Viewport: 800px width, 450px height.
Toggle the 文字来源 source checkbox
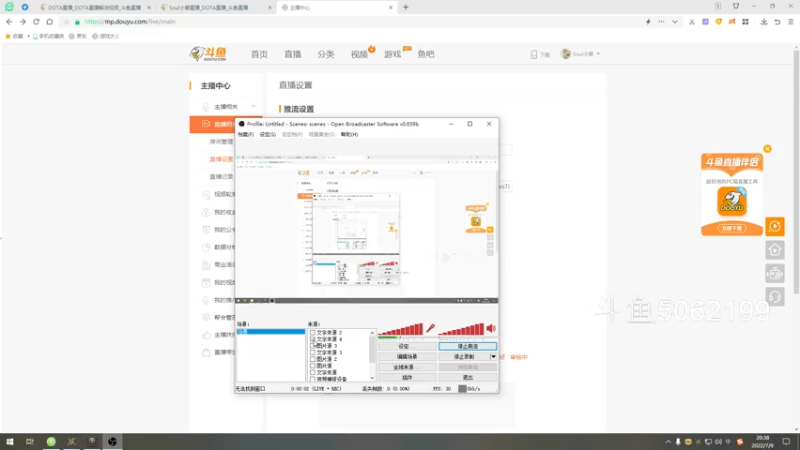click(x=313, y=372)
